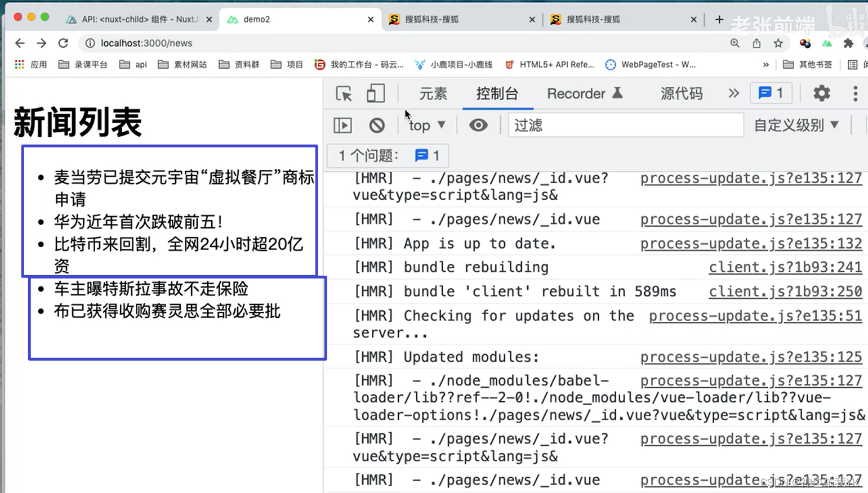The width and height of the screenshot is (868, 493).
Task: Open process-update.js?e135:132 source link
Action: coord(751,244)
